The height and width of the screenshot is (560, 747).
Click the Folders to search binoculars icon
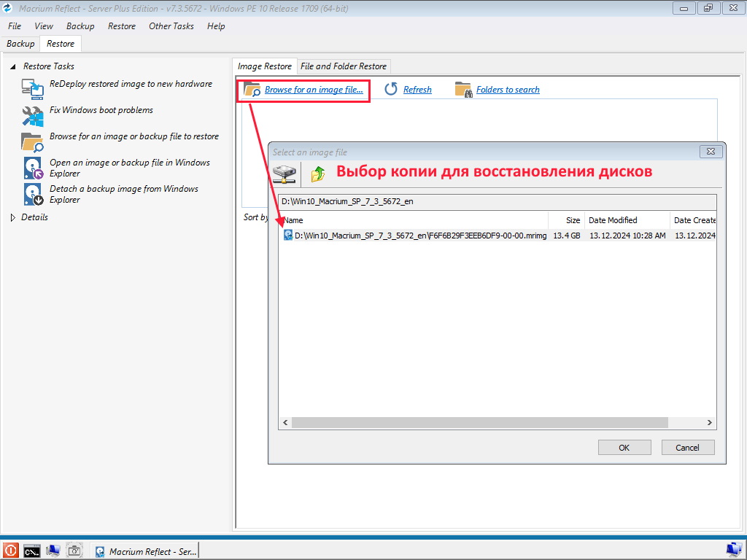(x=463, y=90)
